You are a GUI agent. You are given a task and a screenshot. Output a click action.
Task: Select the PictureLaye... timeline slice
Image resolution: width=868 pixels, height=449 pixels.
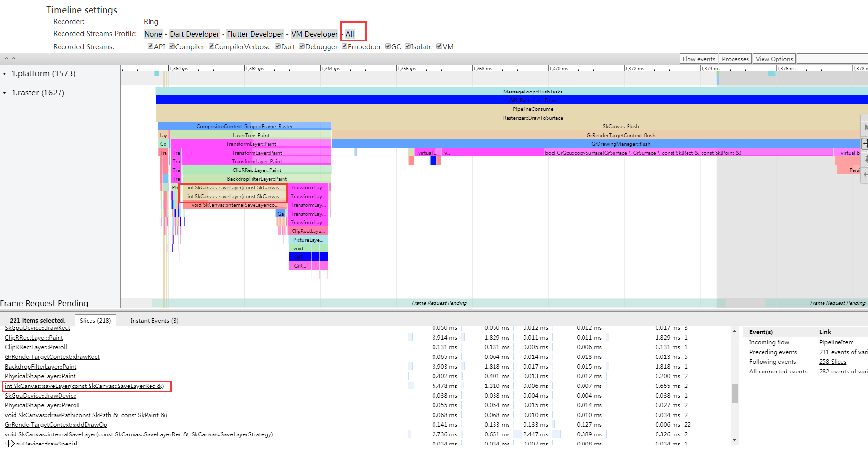click(308, 240)
